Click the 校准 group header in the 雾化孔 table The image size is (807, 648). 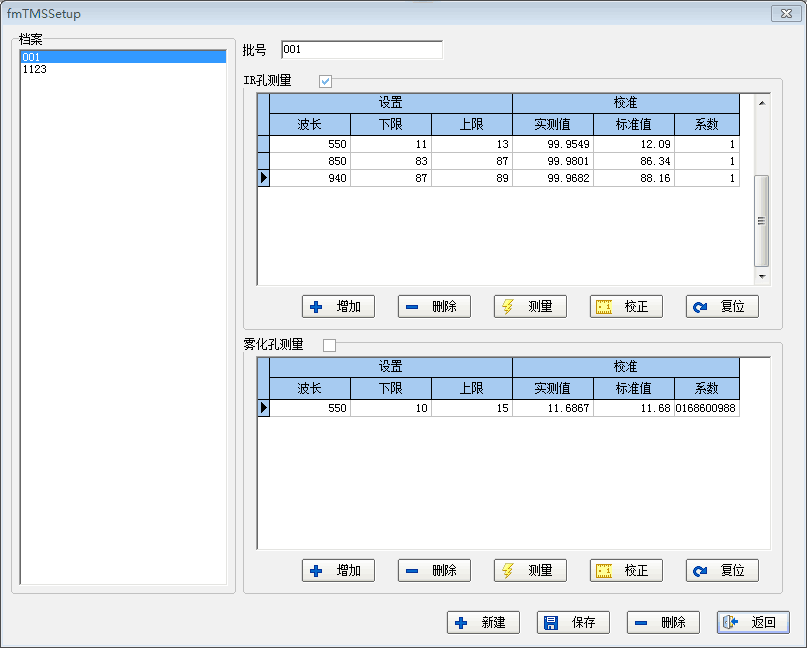[626, 367]
